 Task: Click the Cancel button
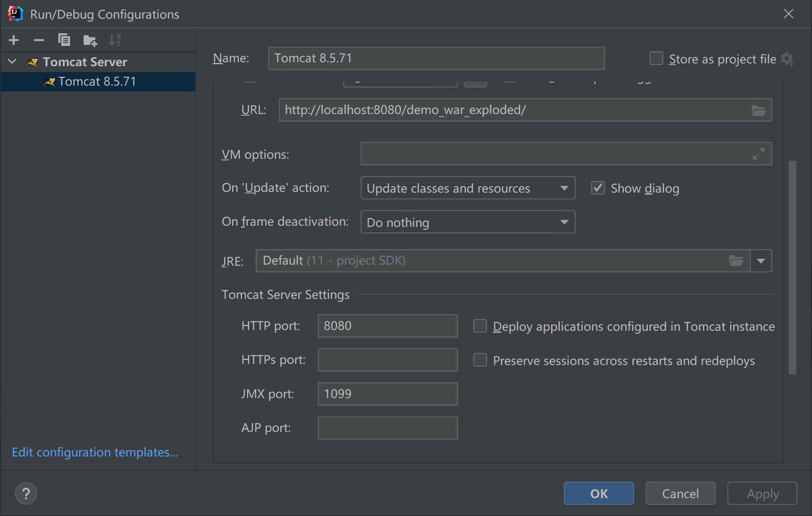680,493
